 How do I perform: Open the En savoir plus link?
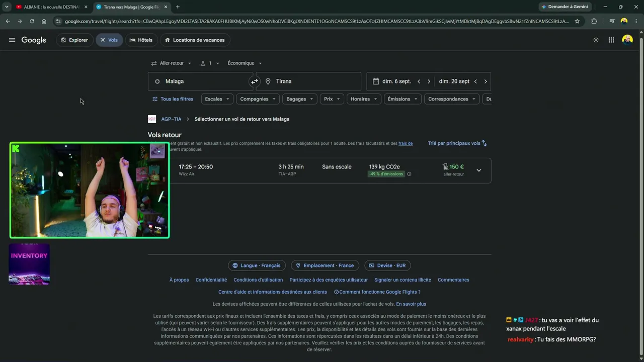pos(411,304)
